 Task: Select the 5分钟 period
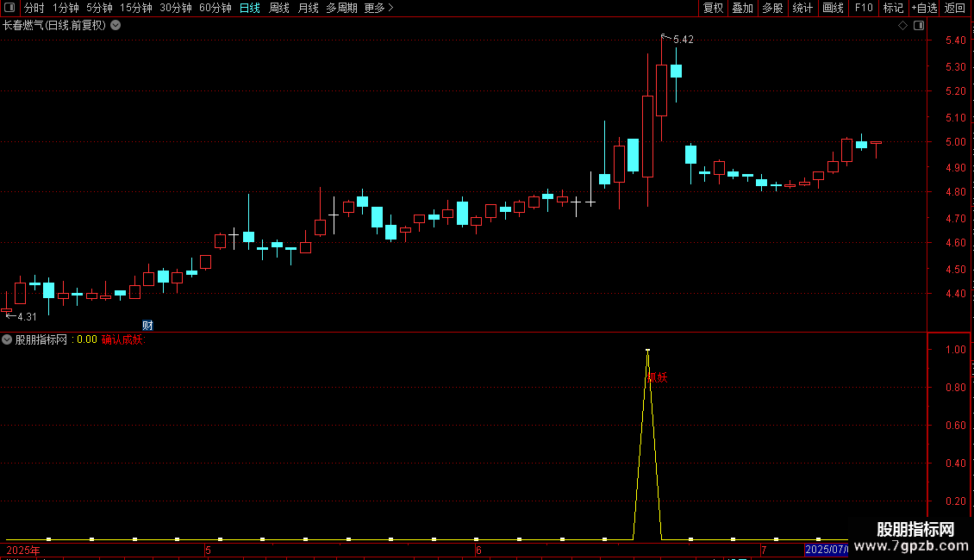click(x=99, y=8)
